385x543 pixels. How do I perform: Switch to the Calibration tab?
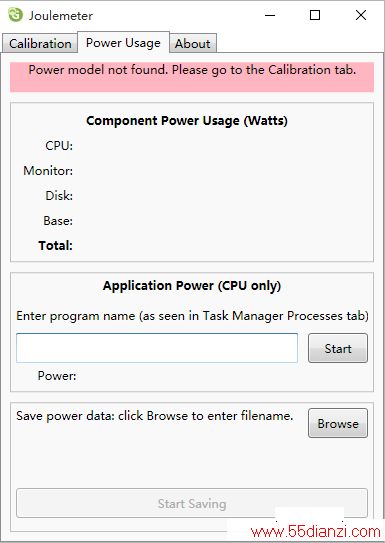(x=40, y=44)
